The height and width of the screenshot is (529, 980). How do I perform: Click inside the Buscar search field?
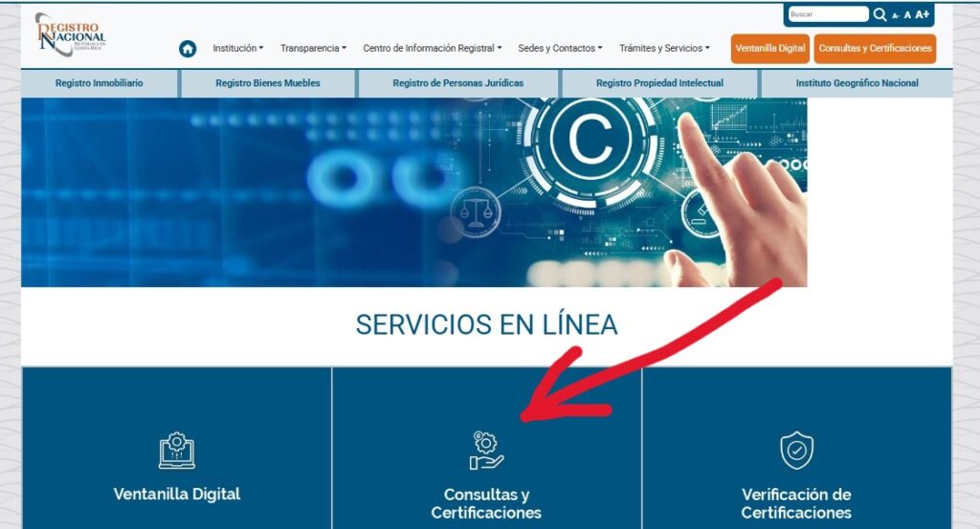(x=828, y=14)
